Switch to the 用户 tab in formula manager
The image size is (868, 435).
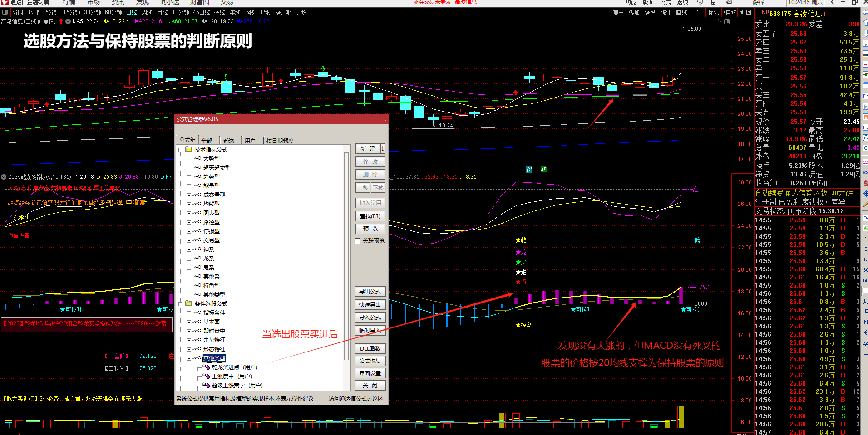[x=250, y=141]
